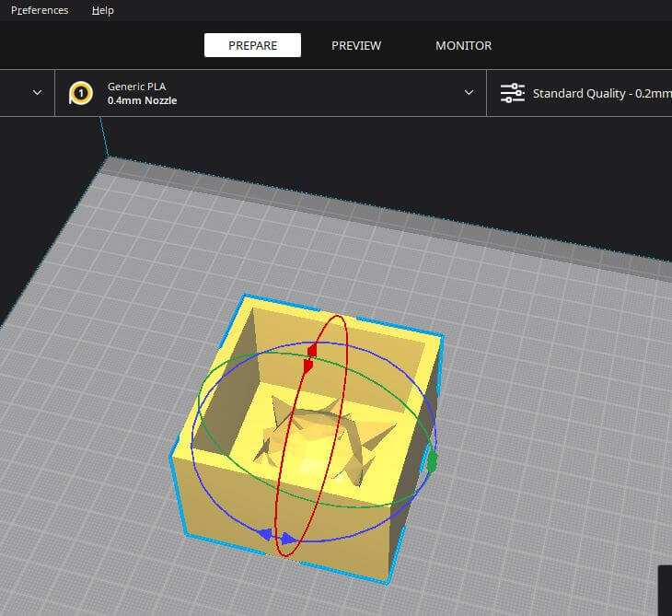Open the Preferences menu
The height and width of the screenshot is (616, 672).
40,10
